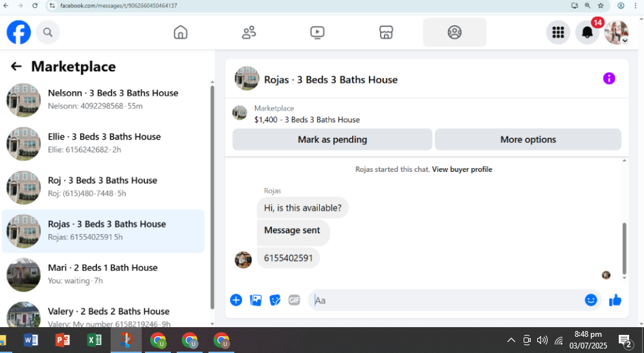This screenshot has width=644, height=353.
Task: Go back in browser history
Action: point(6,6)
